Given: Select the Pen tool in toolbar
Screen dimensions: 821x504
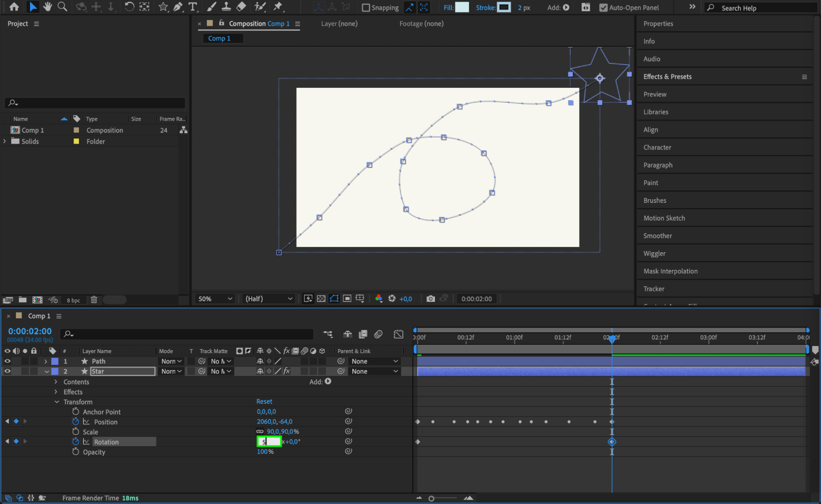Looking at the screenshot, I should (178, 7).
